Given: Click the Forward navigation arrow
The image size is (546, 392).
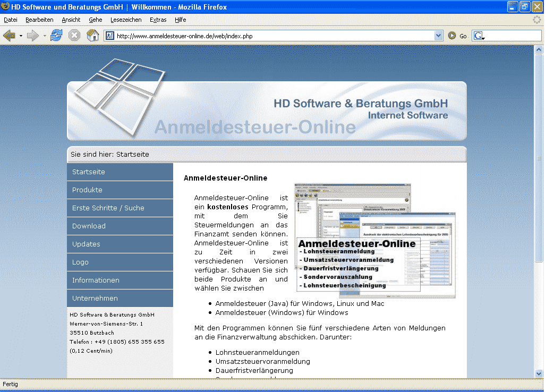Looking at the screenshot, I should [x=32, y=36].
